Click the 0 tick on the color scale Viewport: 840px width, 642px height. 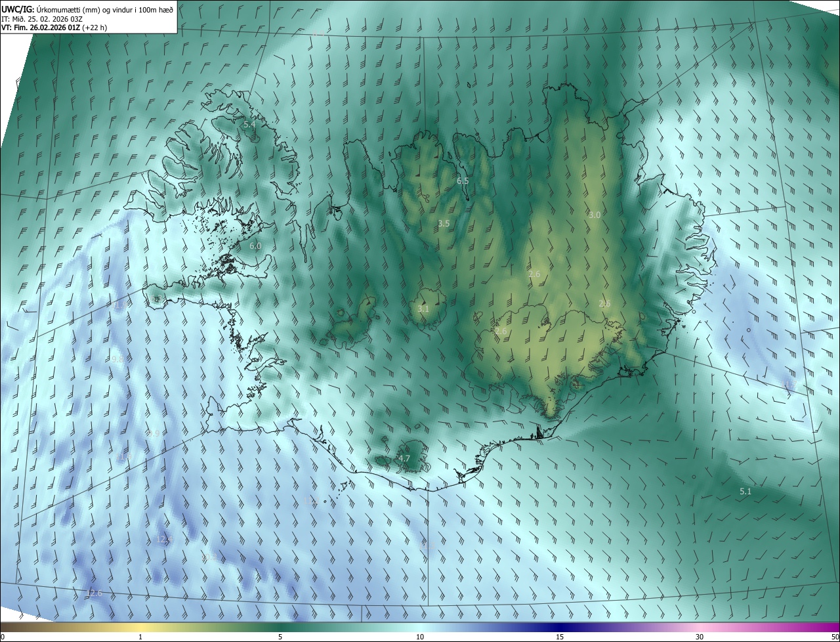click(3, 637)
